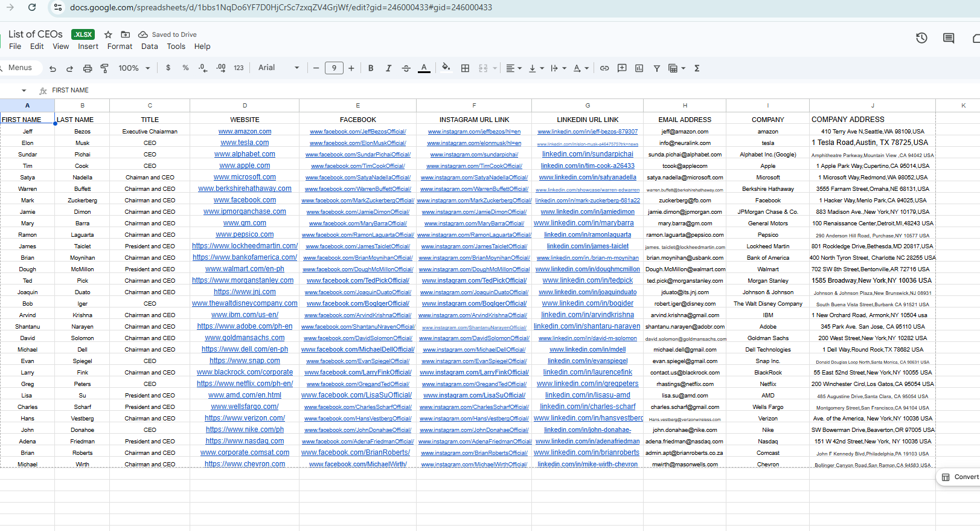
Task: Click the insert link icon
Action: [x=604, y=68]
